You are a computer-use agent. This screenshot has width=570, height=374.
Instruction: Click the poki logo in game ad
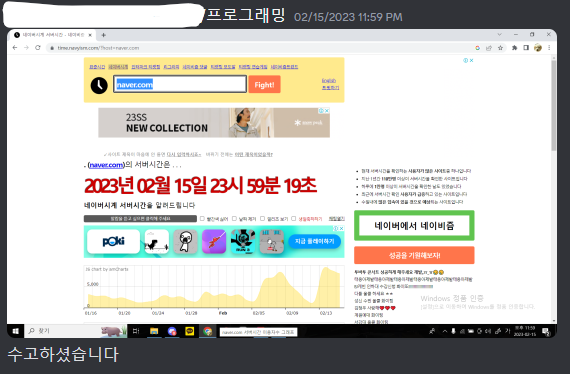point(113,241)
